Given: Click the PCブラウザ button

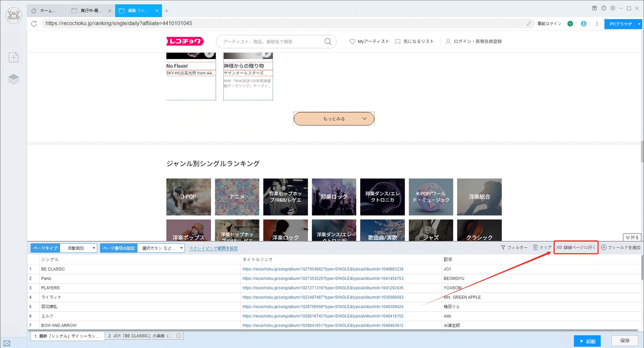Looking at the screenshot, I should (x=620, y=24).
